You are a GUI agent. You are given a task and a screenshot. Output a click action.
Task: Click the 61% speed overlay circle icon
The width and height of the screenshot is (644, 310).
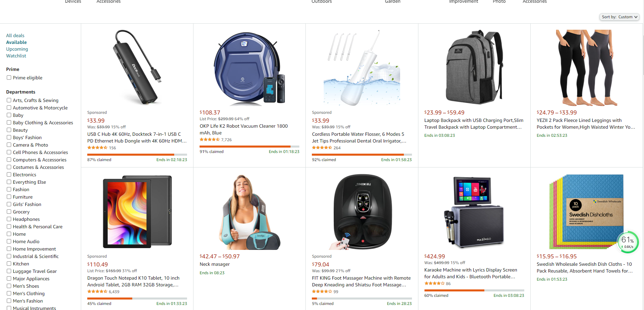coord(628,241)
